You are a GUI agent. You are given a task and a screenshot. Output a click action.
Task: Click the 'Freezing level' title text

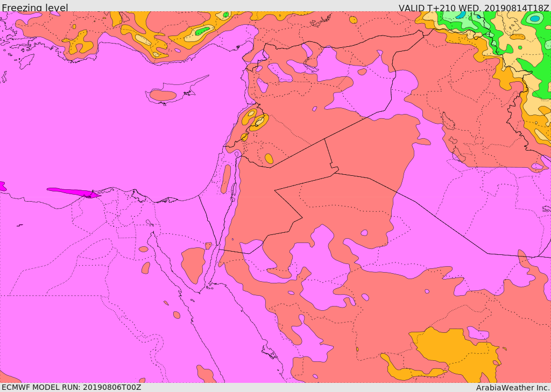pyautogui.click(x=35, y=8)
